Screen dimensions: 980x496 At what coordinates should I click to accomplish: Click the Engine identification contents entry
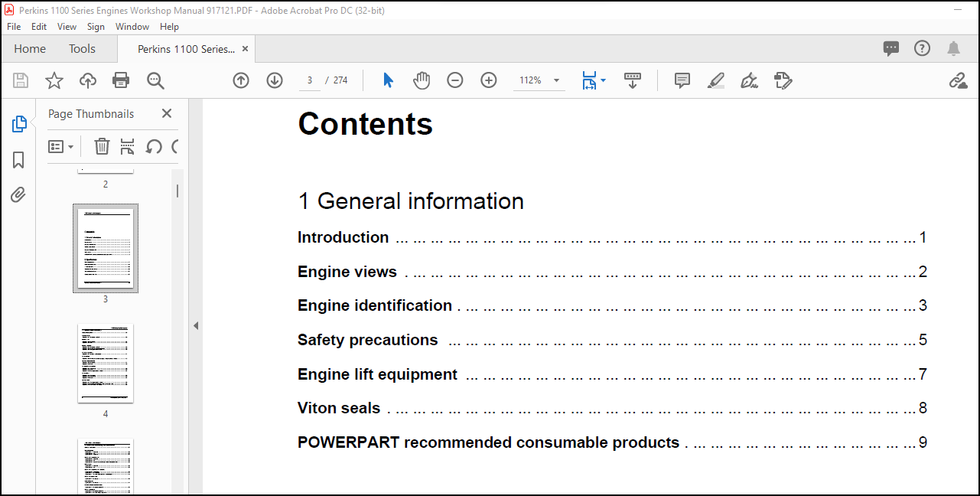point(612,305)
